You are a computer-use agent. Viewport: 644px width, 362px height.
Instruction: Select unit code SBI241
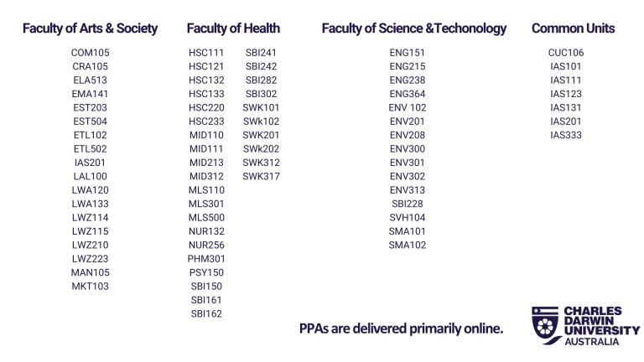262,53
